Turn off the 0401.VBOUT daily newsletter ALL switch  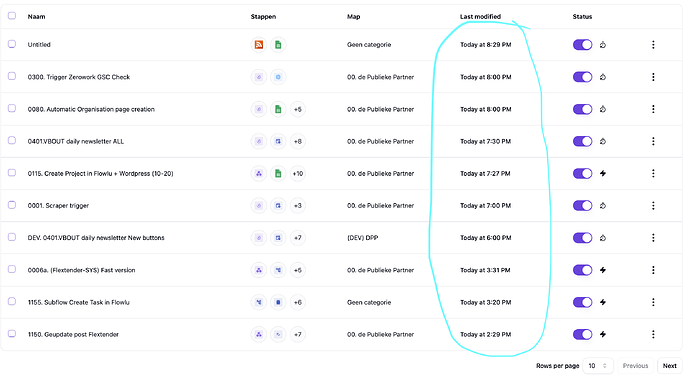583,141
